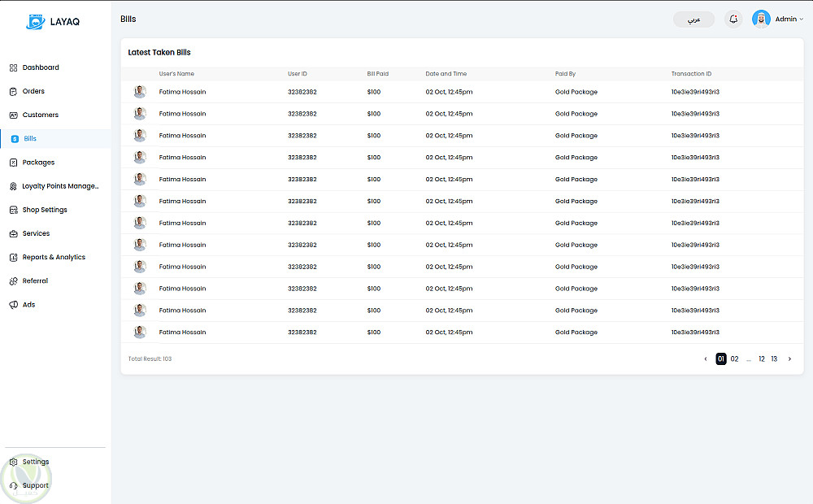Click the Services briefcase icon
This screenshot has height=504, width=813.
click(x=14, y=234)
